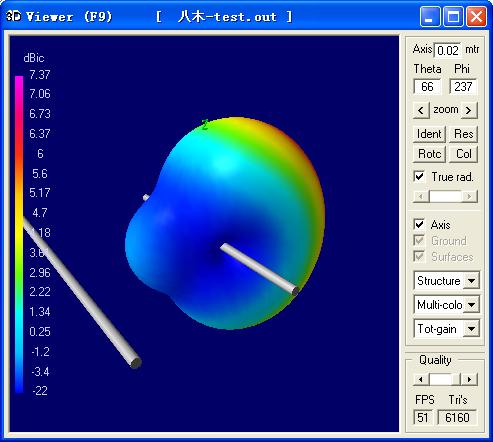This screenshot has width=493, height=442.
Task: Click the left arrow of the True rad. slider
Action: [x=421, y=197]
